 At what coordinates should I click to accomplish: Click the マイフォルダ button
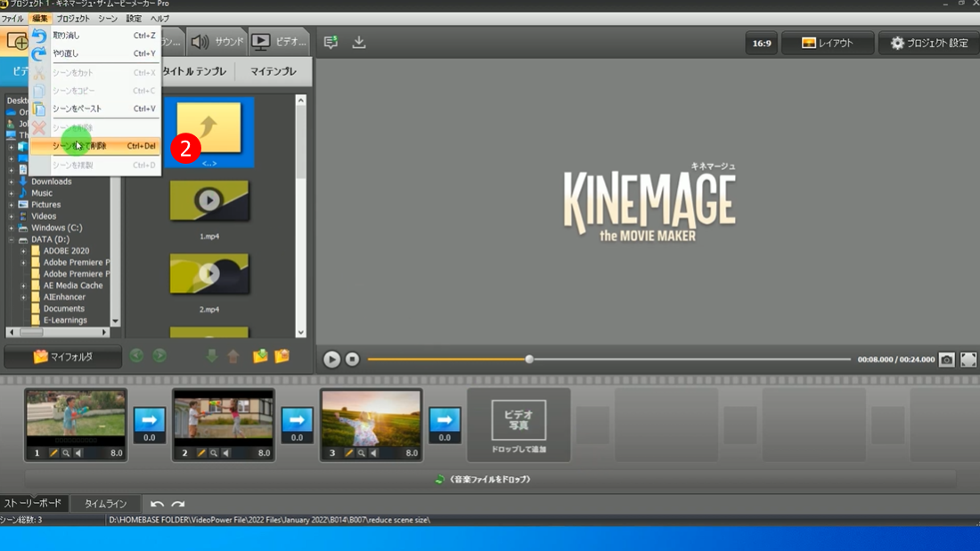(x=62, y=357)
